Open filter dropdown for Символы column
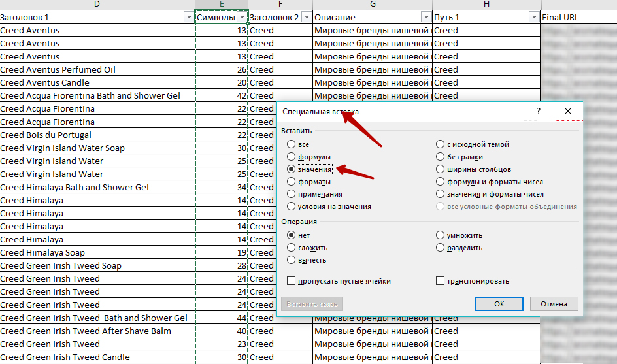The height and width of the screenshot is (364, 617). 242,17
